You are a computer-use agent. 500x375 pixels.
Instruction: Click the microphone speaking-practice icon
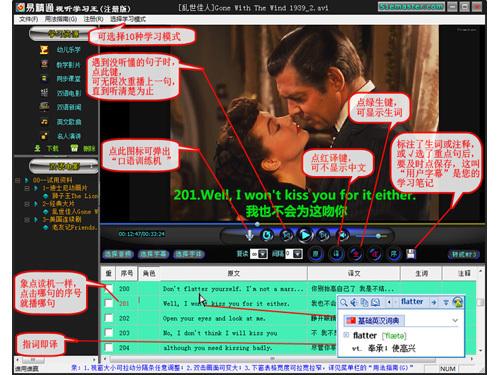(249, 236)
